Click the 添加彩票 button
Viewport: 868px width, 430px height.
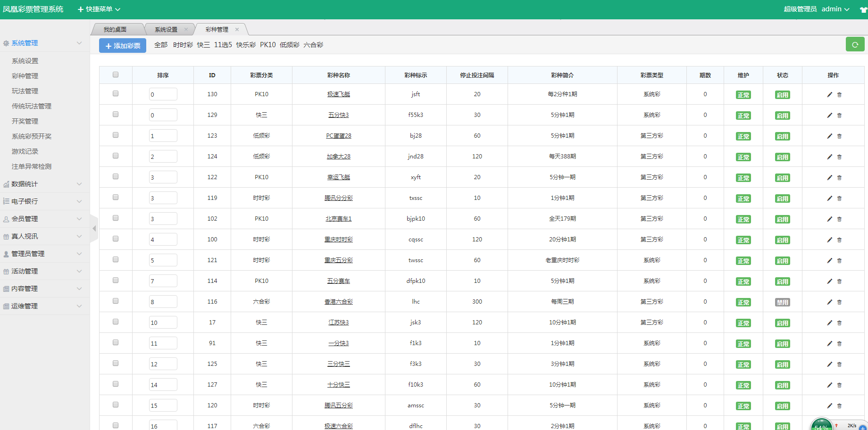click(x=123, y=46)
